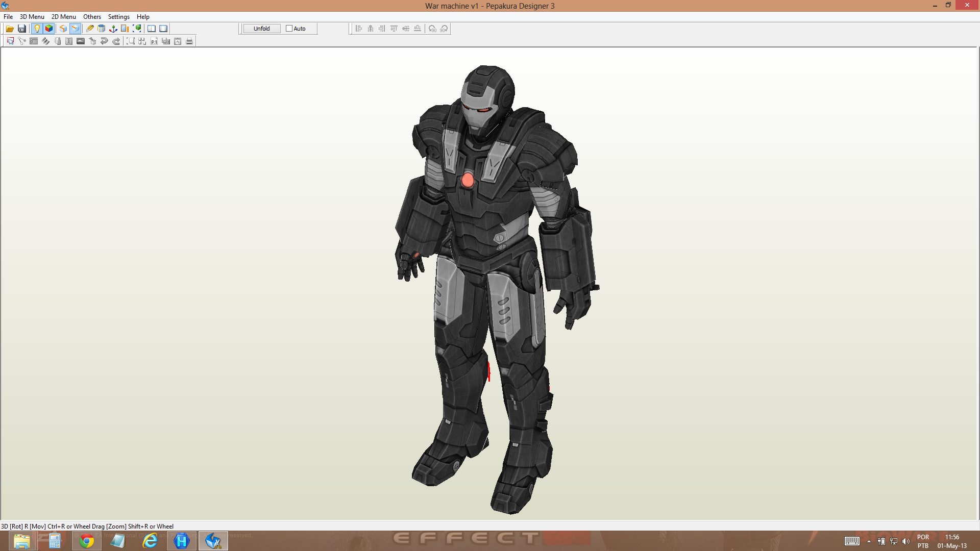This screenshot has height=551, width=980.
Task: Click the align bottom icon
Action: (x=418, y=29)
